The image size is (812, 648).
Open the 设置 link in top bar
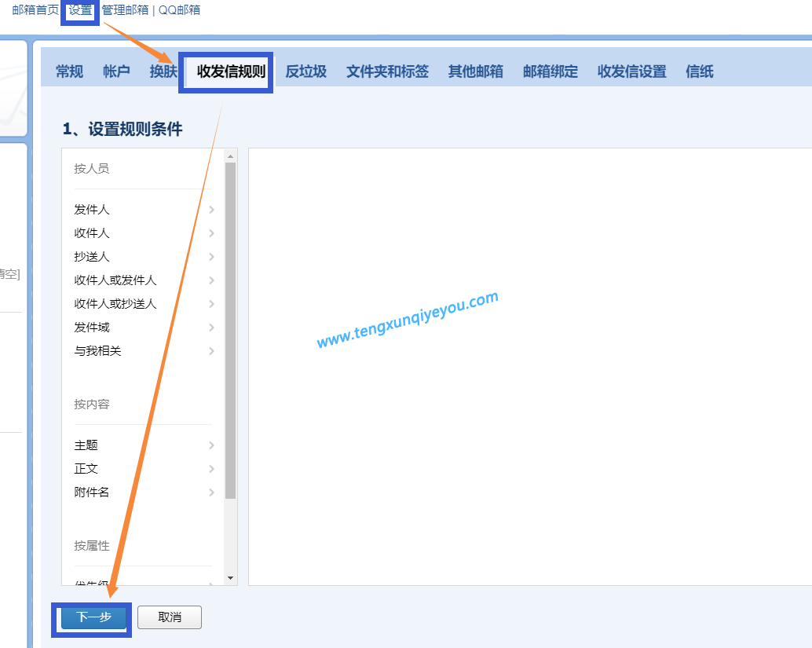tap(80, 10)
